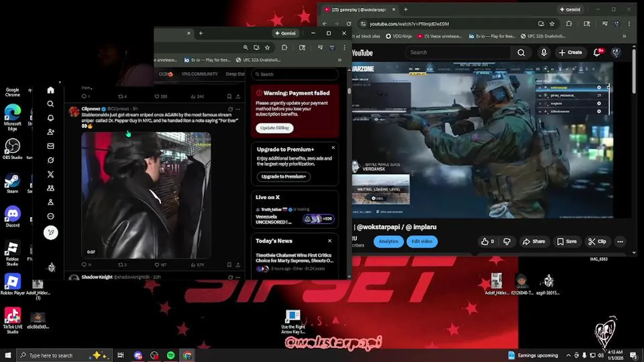Image resolution: width=644 pixels, height=362 pixels.
Task: Click the X Premium logo in sidebar
Action: click(x=50, y=174)
